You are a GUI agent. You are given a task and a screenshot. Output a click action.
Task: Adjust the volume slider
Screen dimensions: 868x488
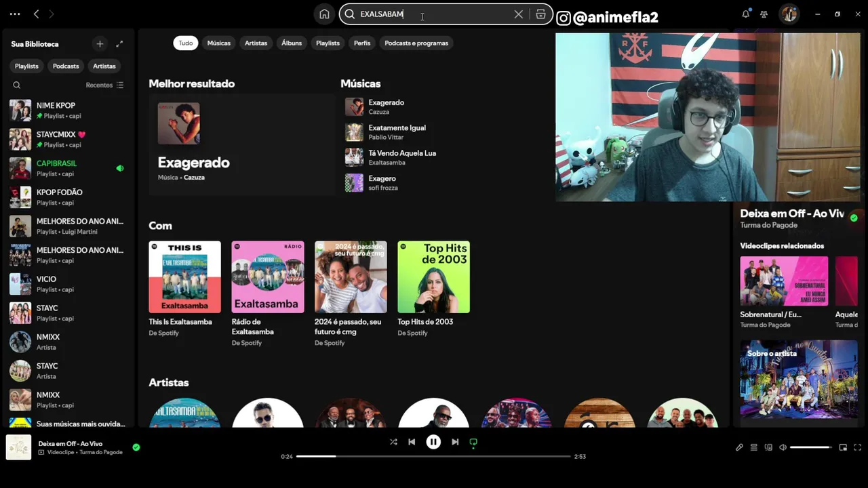(810, 447)
